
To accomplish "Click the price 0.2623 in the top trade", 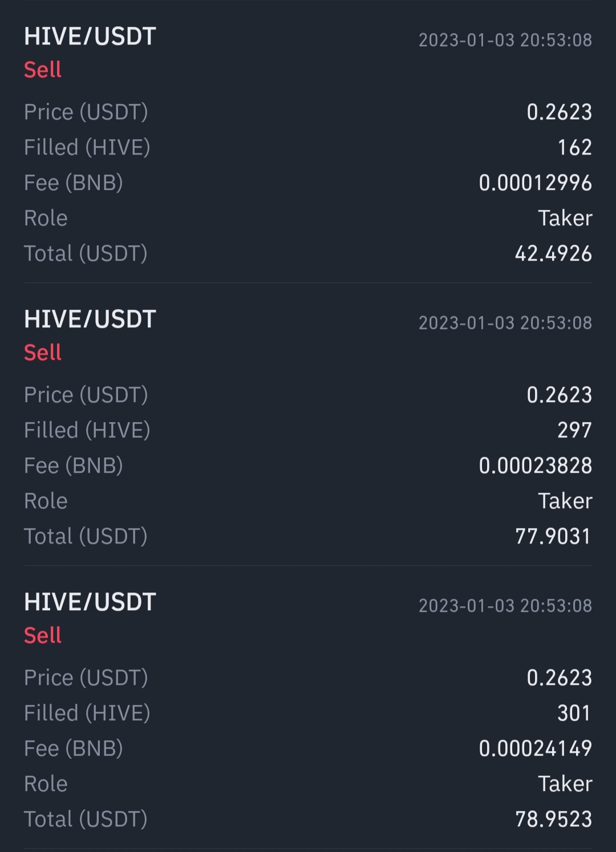I will pos(559,112).
